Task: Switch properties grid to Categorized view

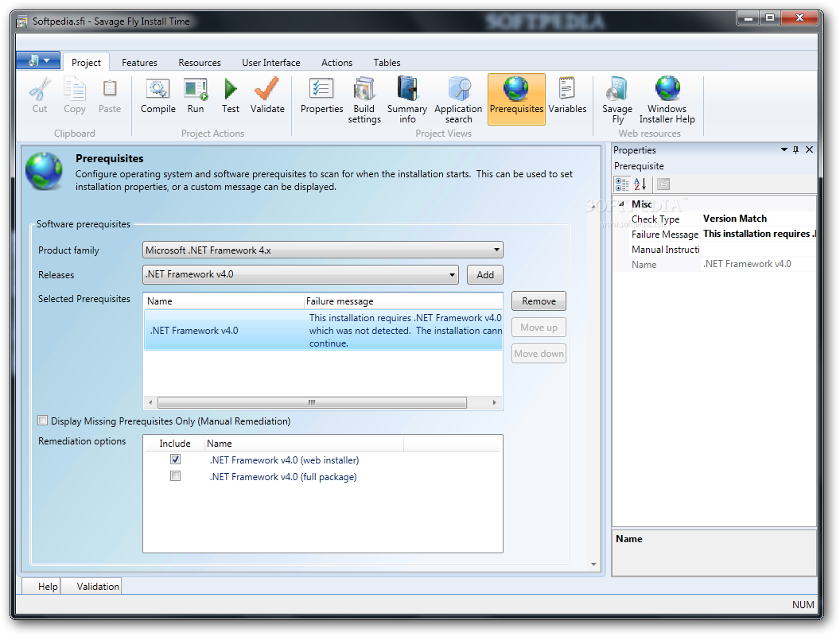Action: point(622,184)
